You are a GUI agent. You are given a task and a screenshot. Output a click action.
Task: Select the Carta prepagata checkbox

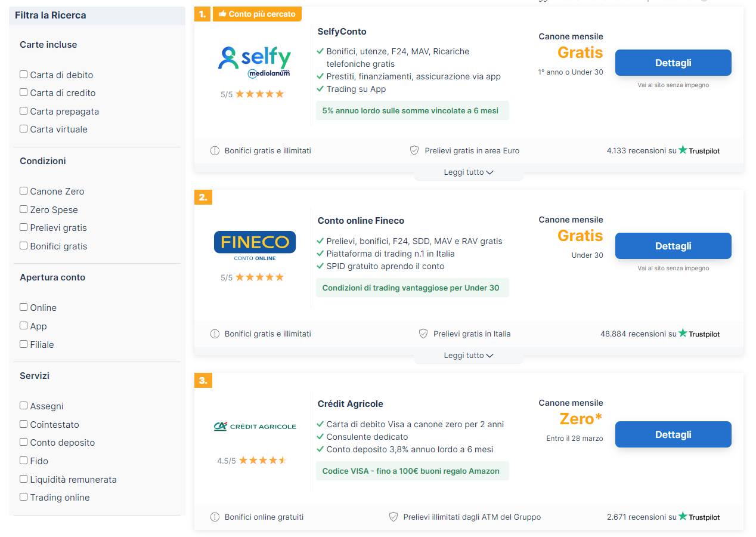[24, 111]
